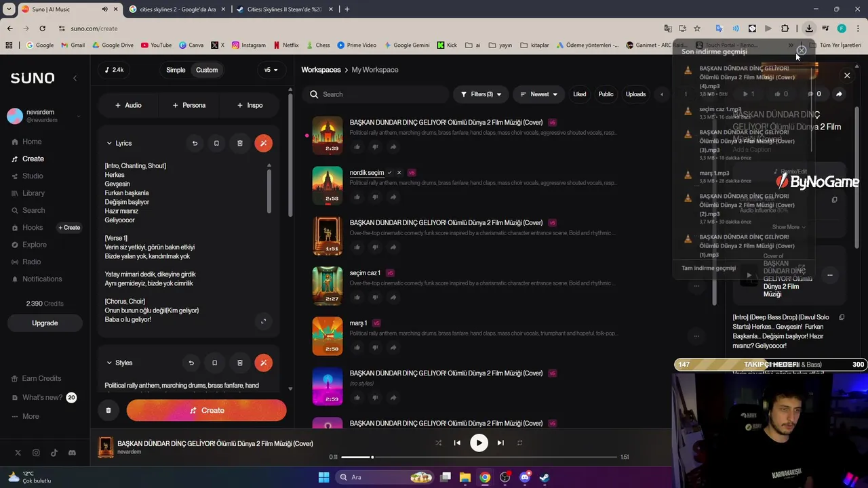Toggle the Uploads filter
This screenshot has width=868, height=488.
pyautogui.click(x=635, y=94)
